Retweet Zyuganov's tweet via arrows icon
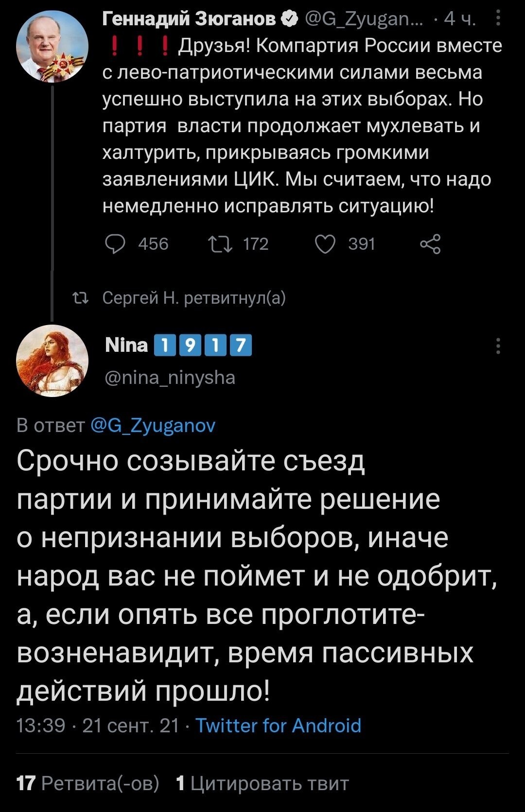 219,243
